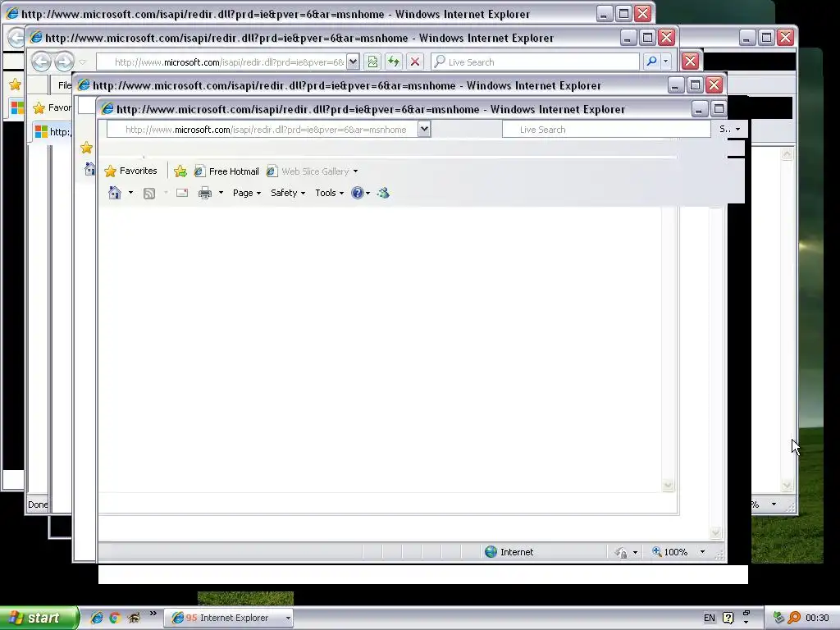Click the Live Search box in front window

(x=606, y=130)
